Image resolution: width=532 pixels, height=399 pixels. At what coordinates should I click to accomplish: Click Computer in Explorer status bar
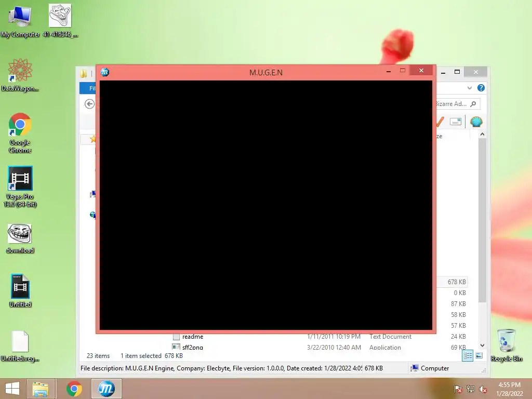pos(430,368)
